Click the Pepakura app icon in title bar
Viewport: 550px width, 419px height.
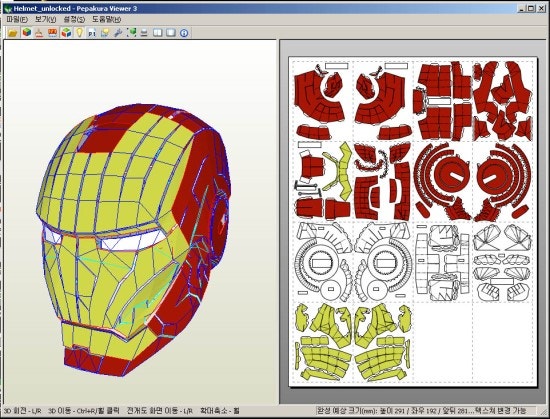pos(8,8)
